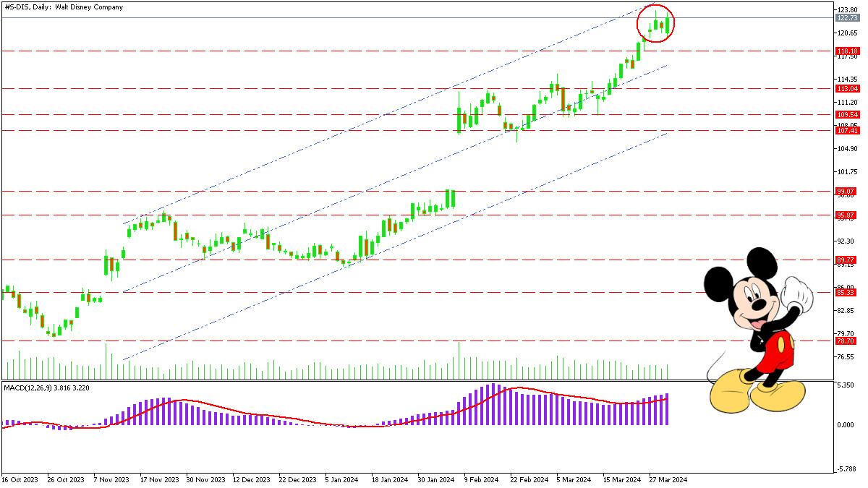Select the red level label 109.54
Screen dimensions: 868x488
coord(847,115)
